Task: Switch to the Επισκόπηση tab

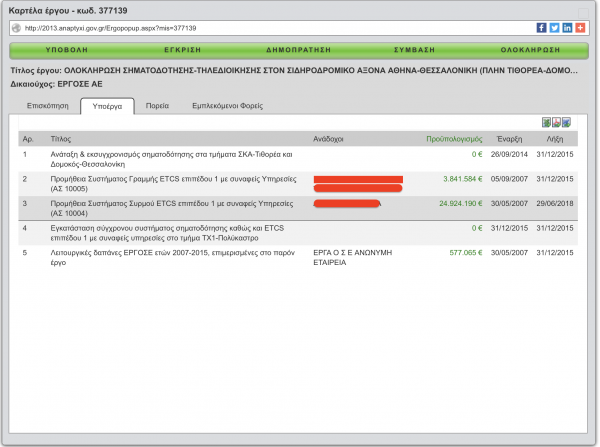Action: tap(47, 104)
